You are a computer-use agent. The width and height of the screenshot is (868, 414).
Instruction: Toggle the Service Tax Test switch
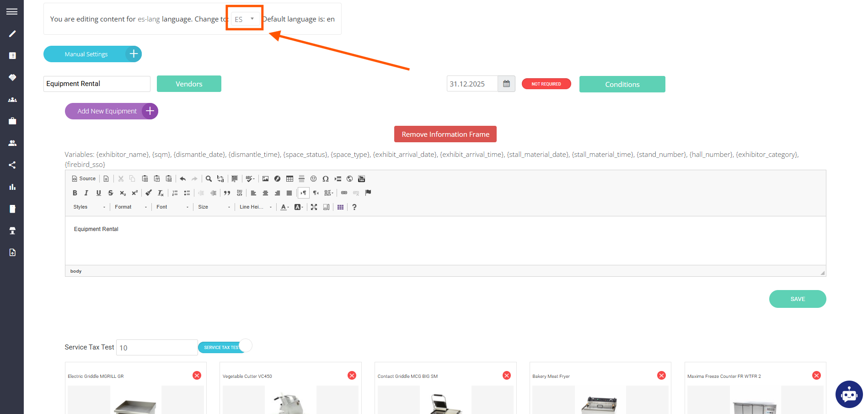click(225, 347)
